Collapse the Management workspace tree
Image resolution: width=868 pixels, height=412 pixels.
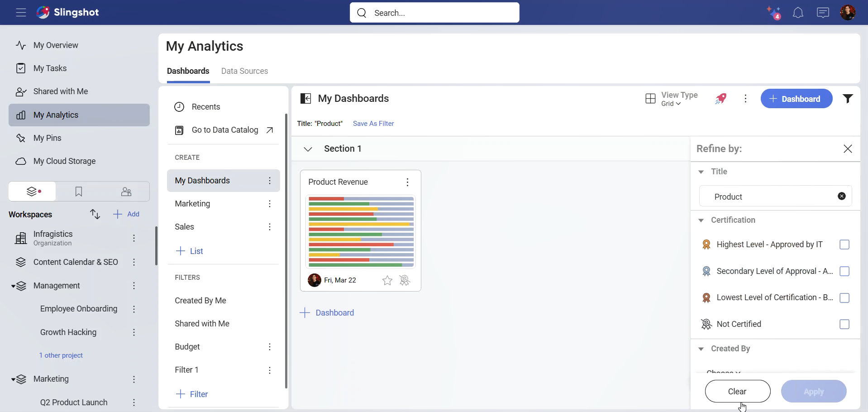tap(14, 286)
